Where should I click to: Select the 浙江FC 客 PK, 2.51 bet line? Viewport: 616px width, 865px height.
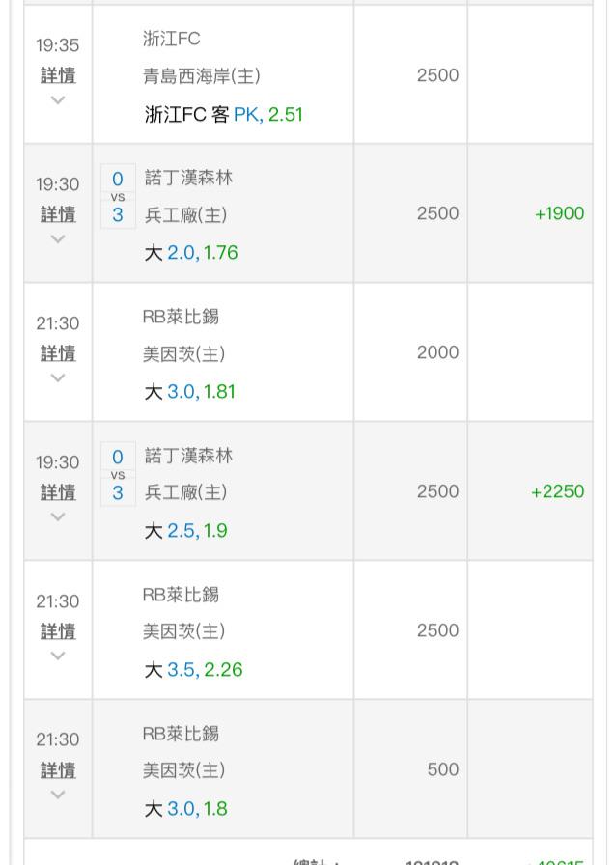point(223,114)
